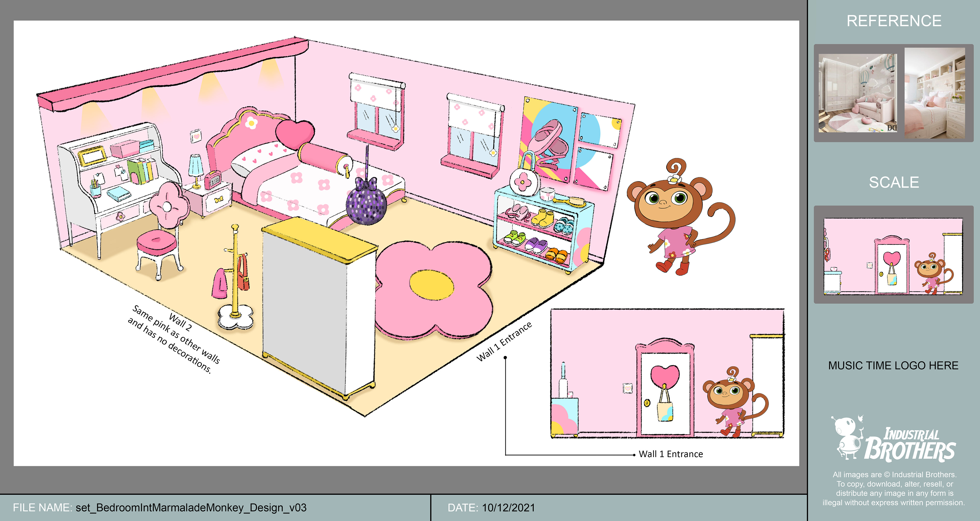
Task: Open the left reference photo with balloon wallpaper
Action: coord(857,93)
